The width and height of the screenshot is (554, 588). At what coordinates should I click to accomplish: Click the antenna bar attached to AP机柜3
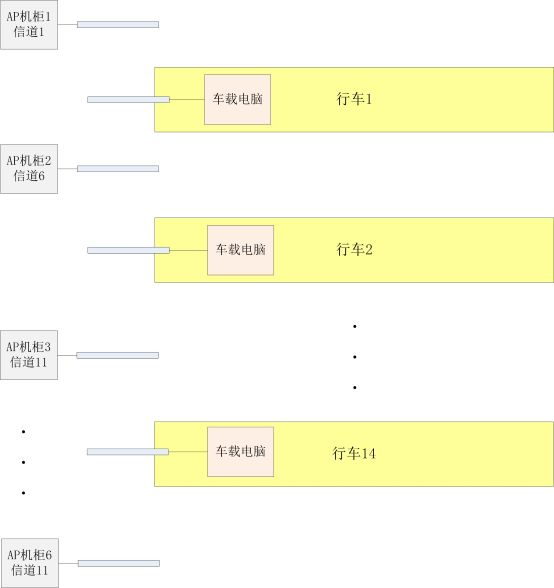[x=117, y=355]
